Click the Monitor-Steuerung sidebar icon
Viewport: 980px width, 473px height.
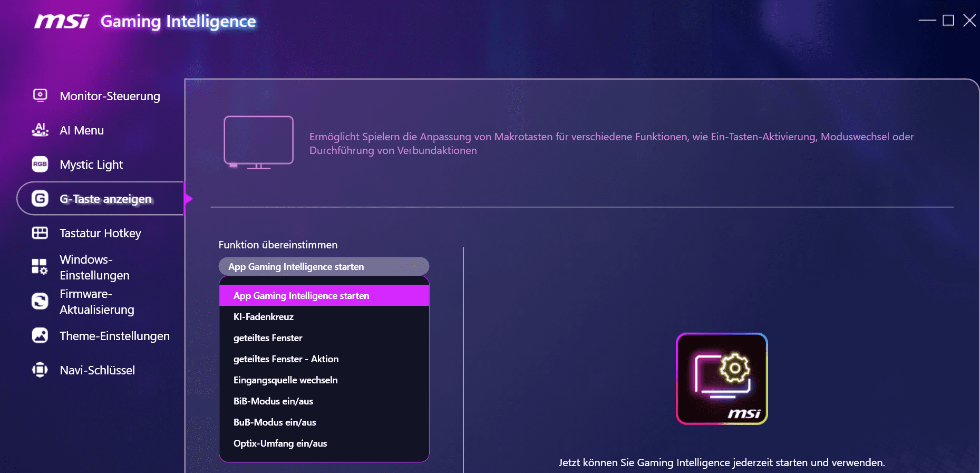pyautogui.click(x=40, y=95)
